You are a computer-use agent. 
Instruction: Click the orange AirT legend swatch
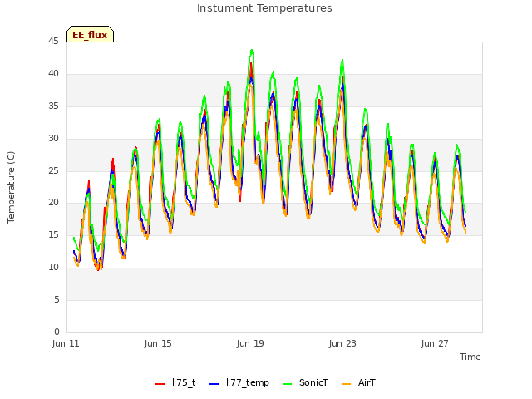click(x=346, y=384)
